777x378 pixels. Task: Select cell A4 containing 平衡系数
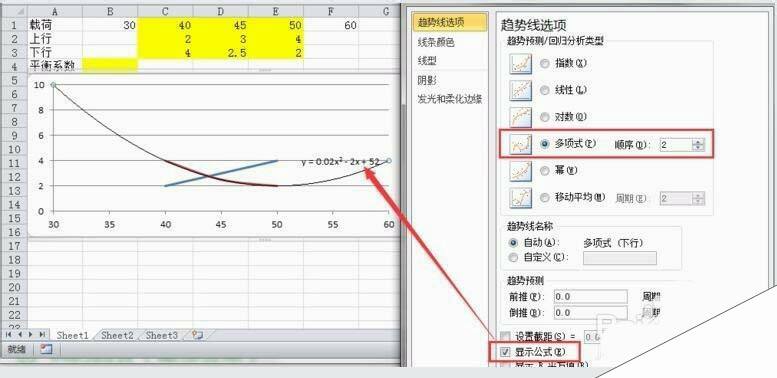55,65
